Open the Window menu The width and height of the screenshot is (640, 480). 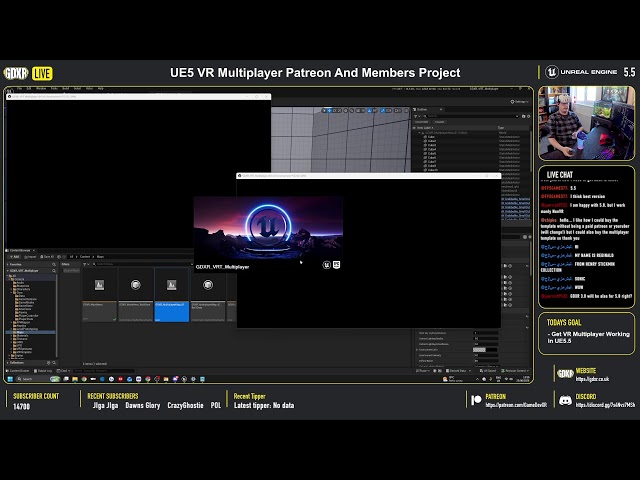(41, 88)
